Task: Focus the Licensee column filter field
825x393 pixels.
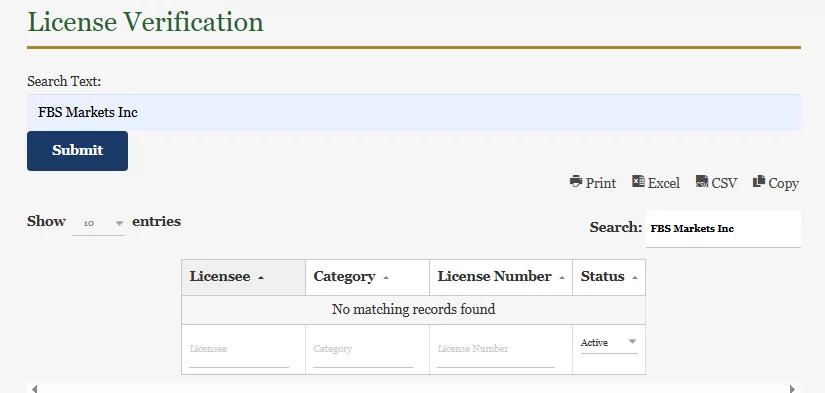Action: coord(239,349)
